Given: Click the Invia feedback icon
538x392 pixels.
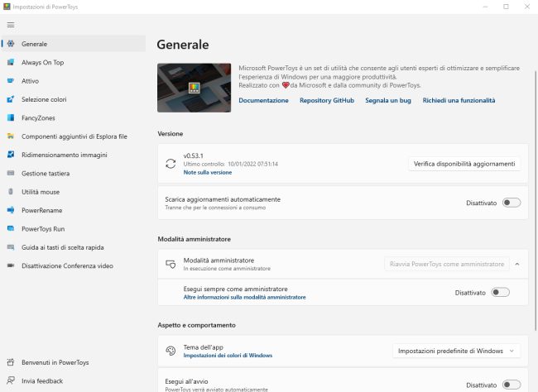Looking at the screenshot, I should click(11, 380).
